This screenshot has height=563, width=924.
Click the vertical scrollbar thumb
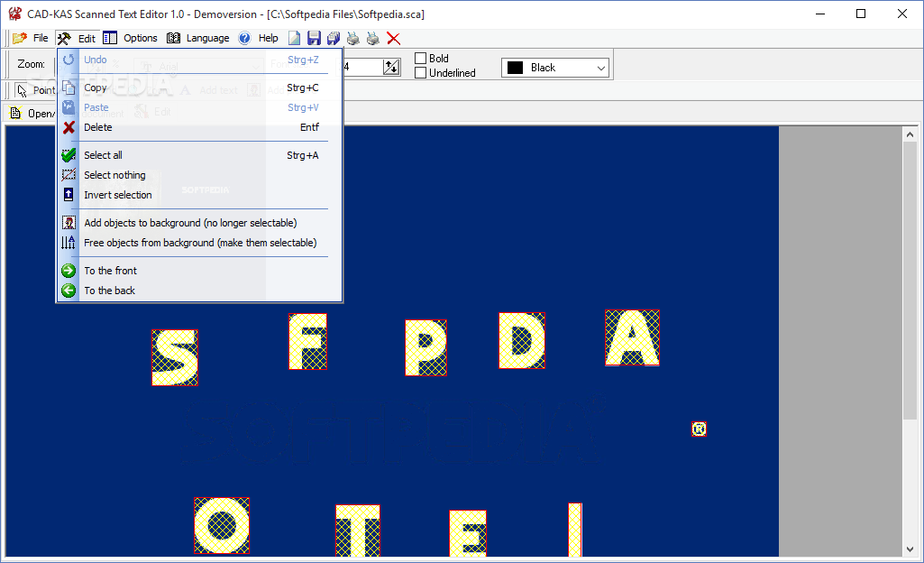(x=910, y=281)
